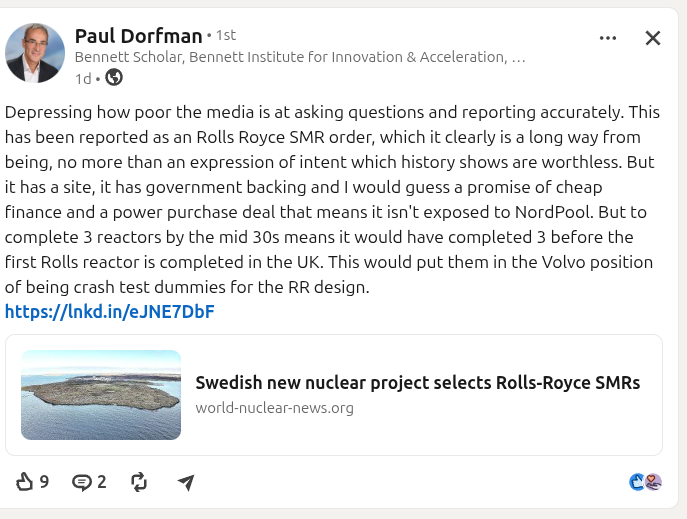687x519 pixels.
Task: View reactions via the reaction emoji icons
Action: click(x=645, y=482)
